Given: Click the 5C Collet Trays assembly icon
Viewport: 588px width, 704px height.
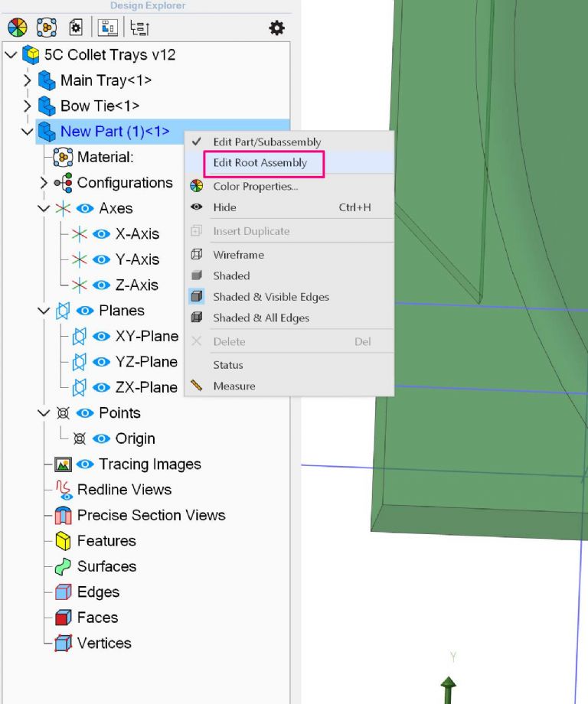Looking at the screenshot, I should tap(31, 55).
